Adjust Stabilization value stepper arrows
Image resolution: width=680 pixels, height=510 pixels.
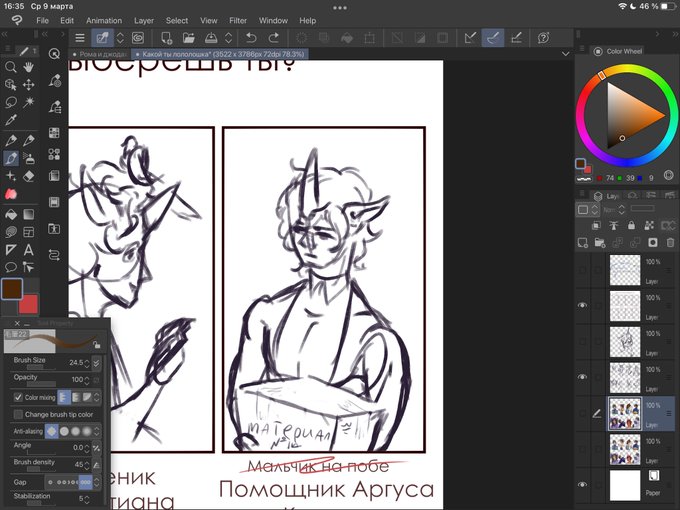click(87, 499)
